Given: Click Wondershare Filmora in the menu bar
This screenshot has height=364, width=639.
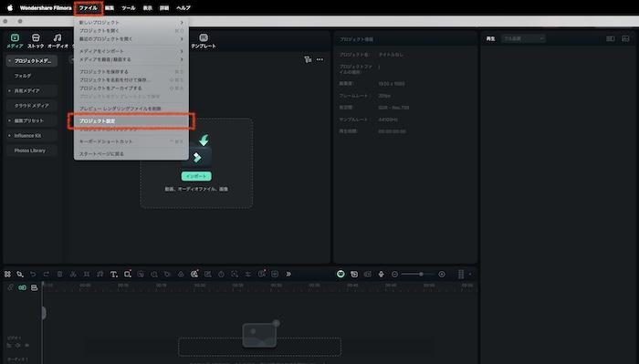Looking at the screenshot, I should tap(46, 7).
